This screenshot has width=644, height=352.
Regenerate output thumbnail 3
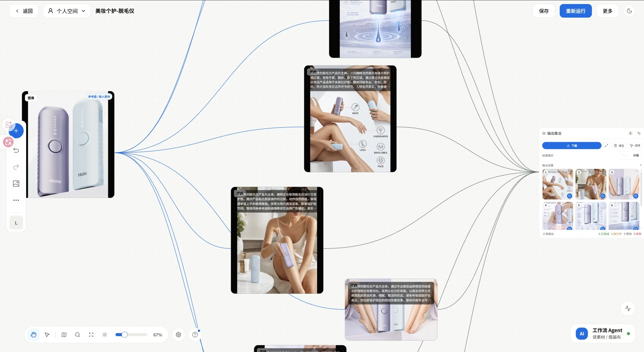(x=636, y=196)
